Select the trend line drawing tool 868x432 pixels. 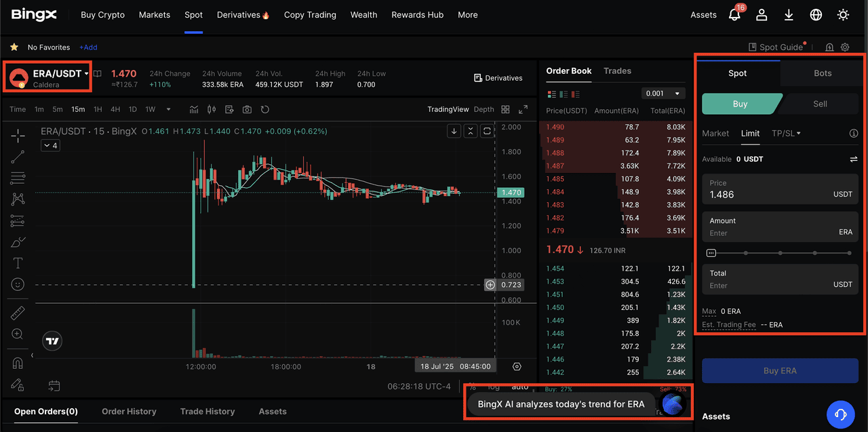point(18,157)
